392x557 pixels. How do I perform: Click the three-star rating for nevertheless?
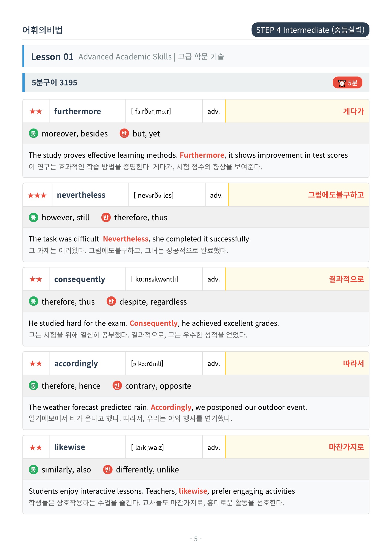pyautogui.click(x=37, y=195)
